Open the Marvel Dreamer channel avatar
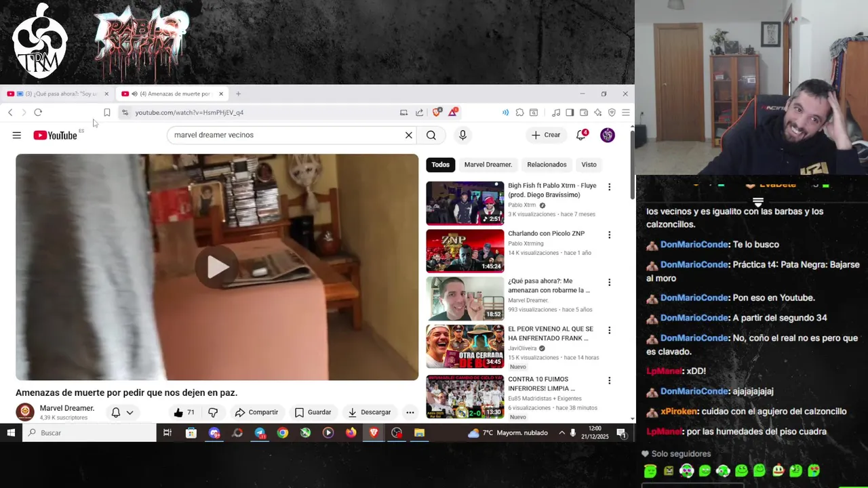This screenshot has height=488, width=868. [x=25, y=412]
